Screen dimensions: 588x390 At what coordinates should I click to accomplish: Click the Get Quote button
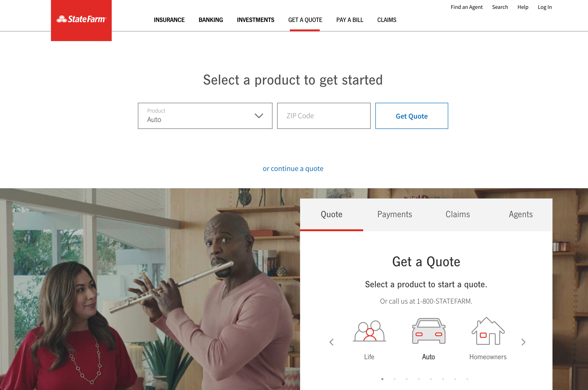pos(411,115)
